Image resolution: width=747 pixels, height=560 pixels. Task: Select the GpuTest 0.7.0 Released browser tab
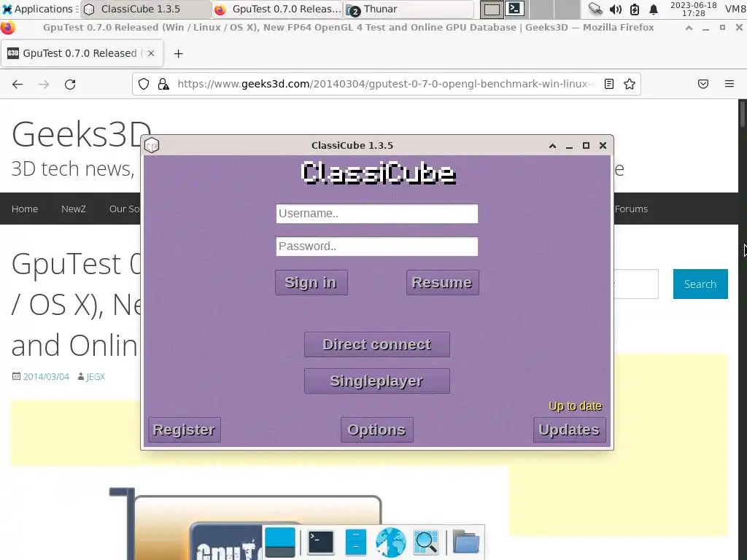pos(82,53)
